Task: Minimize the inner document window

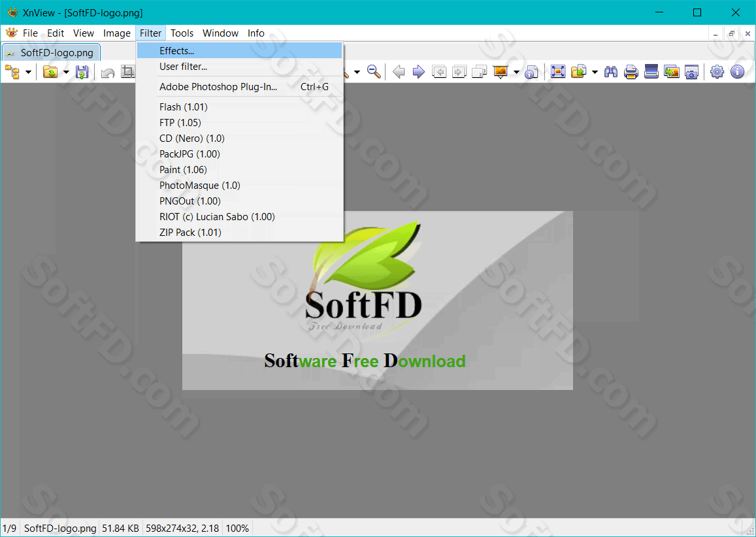Action: (715, 34)
